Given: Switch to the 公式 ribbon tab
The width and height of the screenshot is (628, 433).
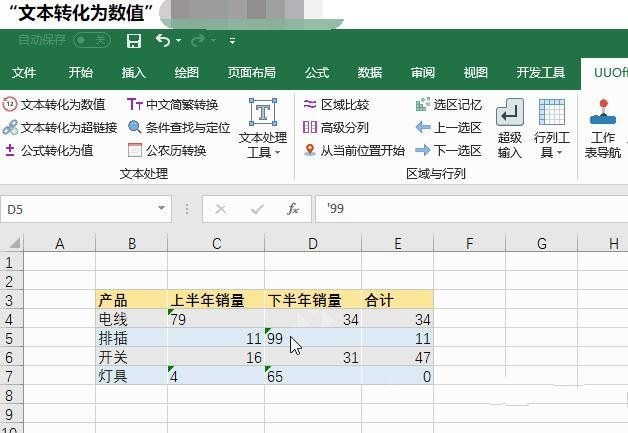Looking at the screenshot, I should click(x=317, y=73).
